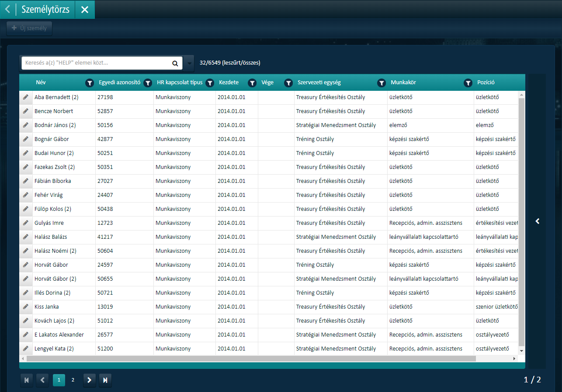562x392 pixels.
Task: Edit Bencze Norbert using the pencil icon
Action: [26, 111]
